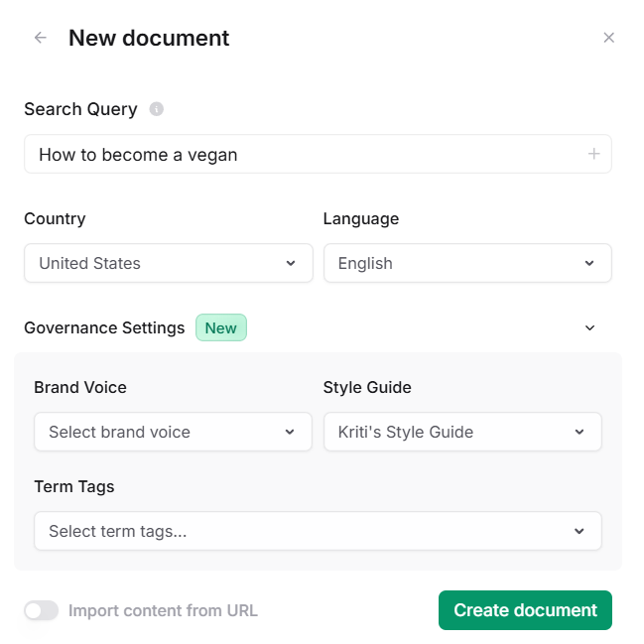Click the Term Tags label

click(x=74, y=486)
